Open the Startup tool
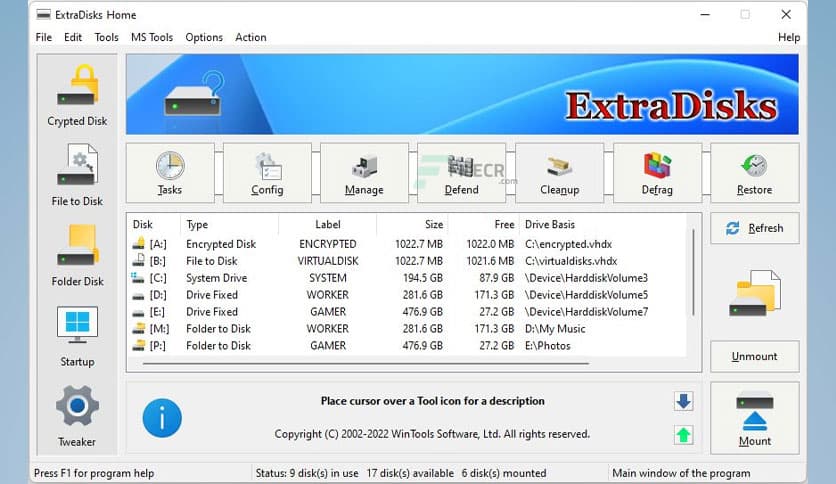 [x=77, y=336]
